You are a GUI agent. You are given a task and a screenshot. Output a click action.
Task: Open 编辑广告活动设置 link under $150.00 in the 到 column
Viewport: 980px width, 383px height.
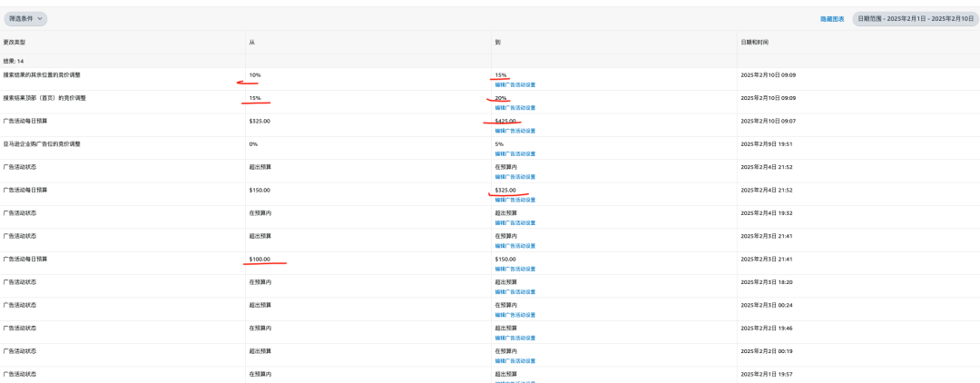tap(515, 269)
